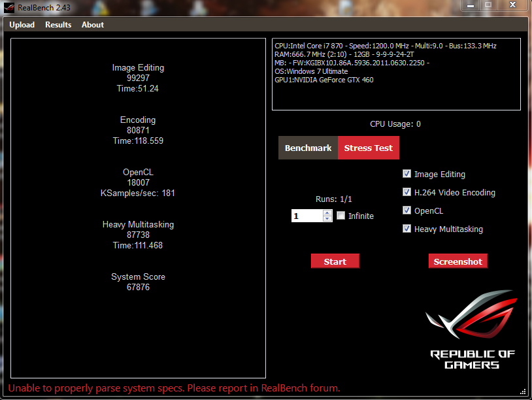Viewport: 532px width, 400px height.
Task: Open the About menu
Action: (93, 25)
